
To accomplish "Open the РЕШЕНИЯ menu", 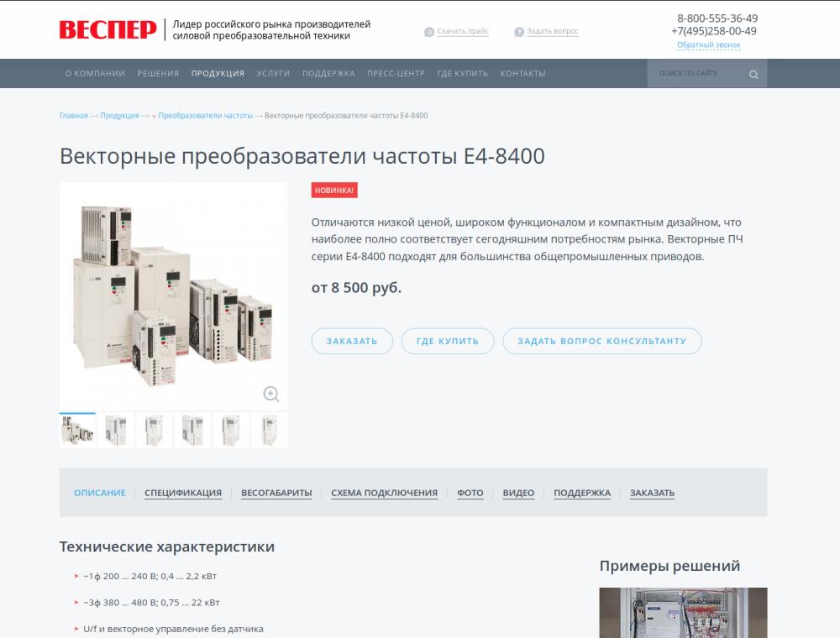I will [158, 73].
